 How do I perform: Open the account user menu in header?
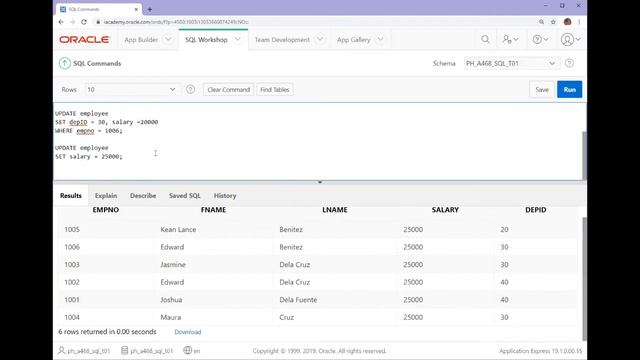coord(570,39)
